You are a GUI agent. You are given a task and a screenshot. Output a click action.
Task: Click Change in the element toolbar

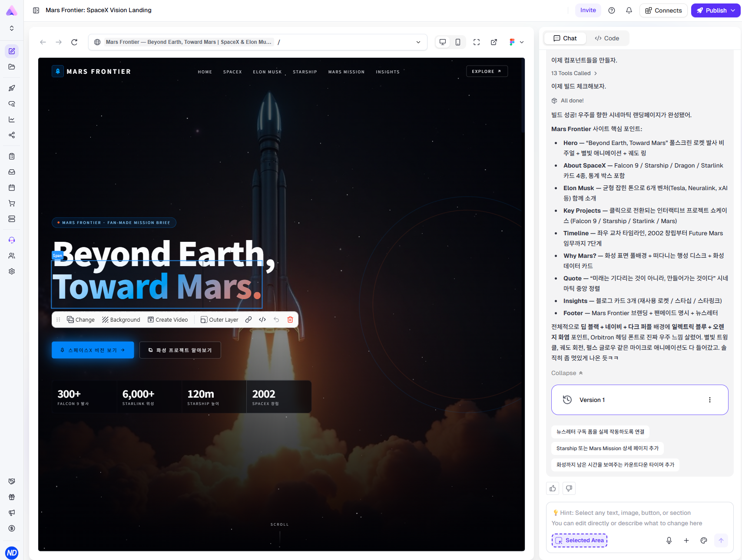point(81,320)
